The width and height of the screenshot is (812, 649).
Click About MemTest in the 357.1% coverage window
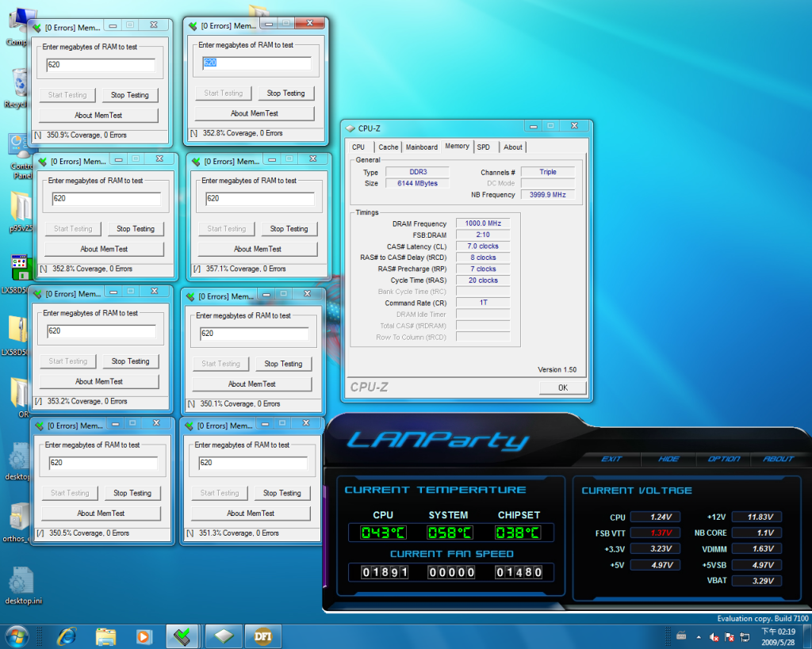258,249
